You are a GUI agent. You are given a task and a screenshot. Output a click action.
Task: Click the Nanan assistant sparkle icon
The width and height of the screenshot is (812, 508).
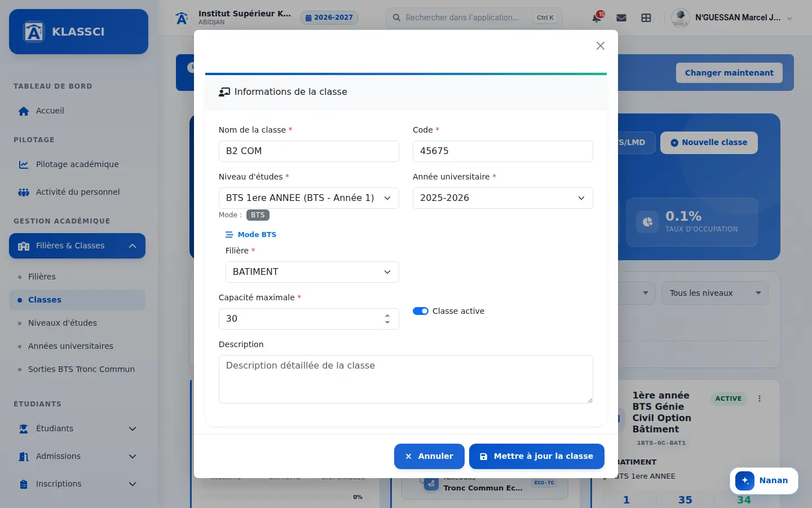coord(745,481)
